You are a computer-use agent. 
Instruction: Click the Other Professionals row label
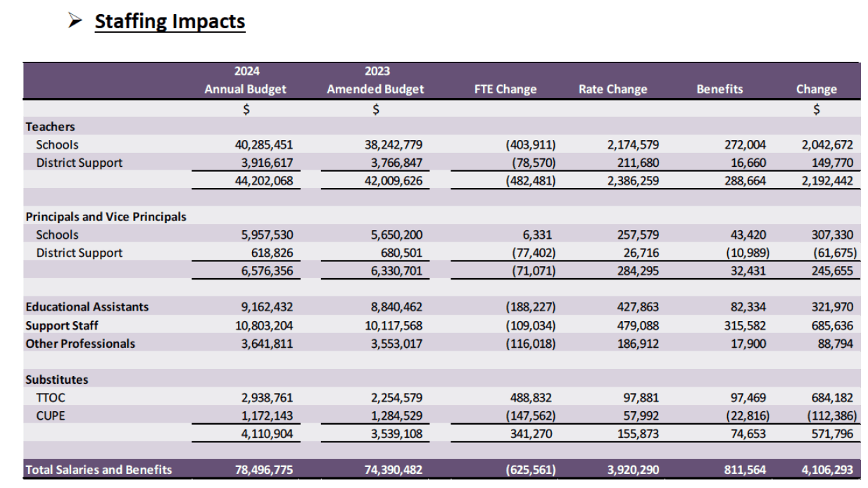80,344
